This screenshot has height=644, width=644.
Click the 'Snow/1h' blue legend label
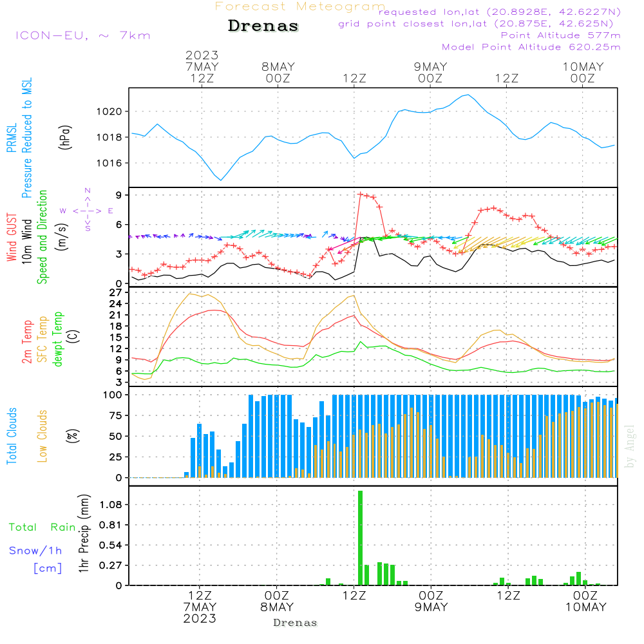coord(35,551)
